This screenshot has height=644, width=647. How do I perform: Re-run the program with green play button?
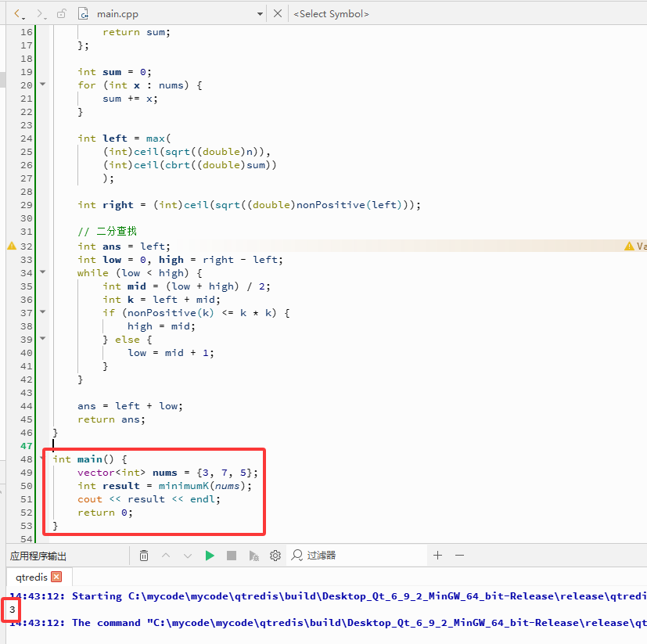point(210,556)
